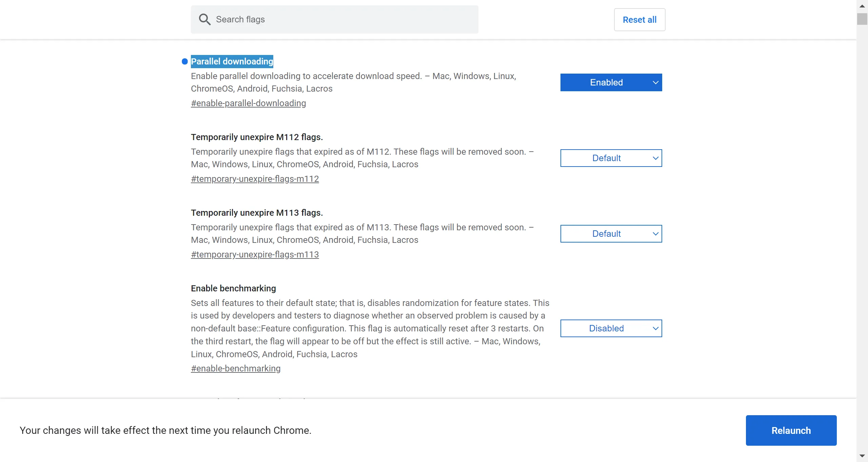Image resolution: width=868 pixels, height=462 pixels.
Task: Click blue modified-flag dot beside Parallel downloading
Action: [x=185, y=61]
